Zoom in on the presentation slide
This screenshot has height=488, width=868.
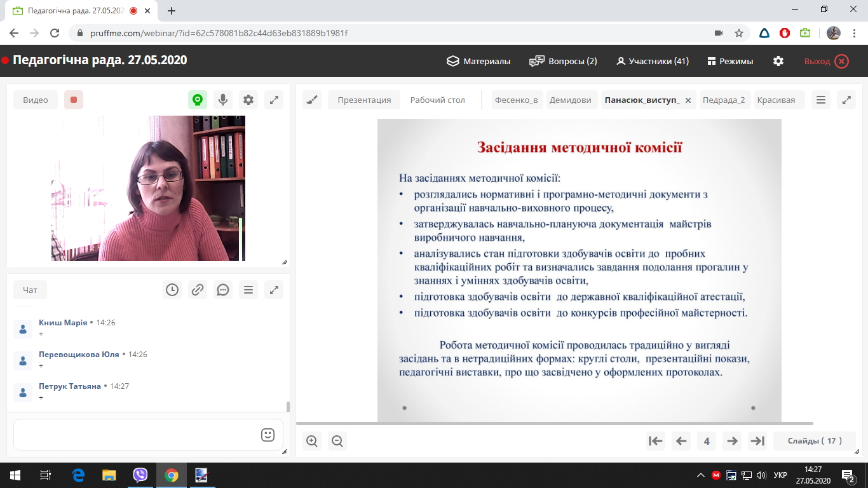pos(312,441)
